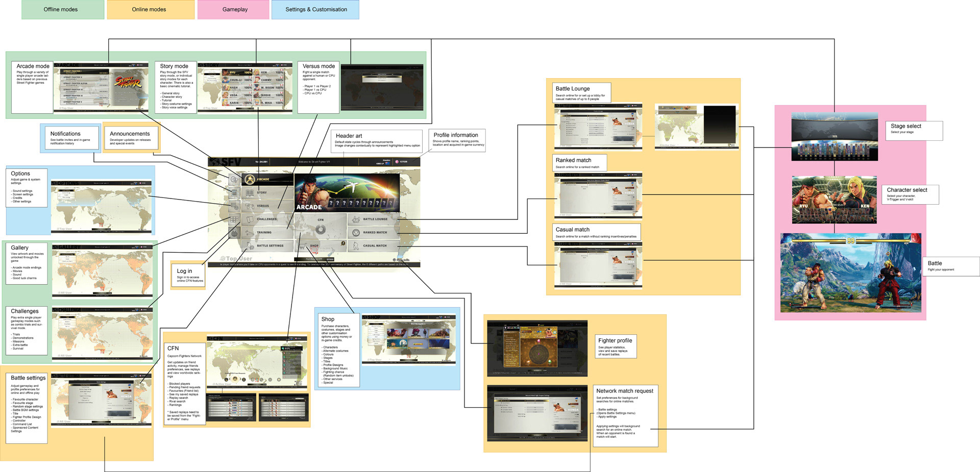
Task: Choose M. BISON in Story character list
Action: click(x=268, y=88)
